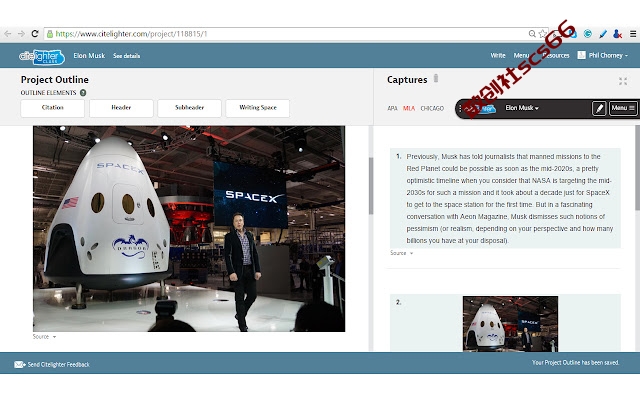Click the 'Your Project Outline has been saved.' status text
The width and height of the screenshot is (640, 400).
576,362
